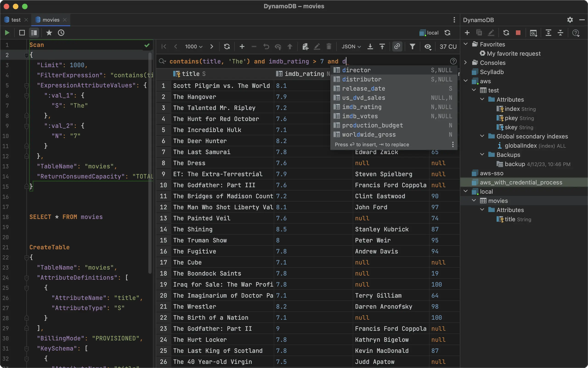Collapse the 'aws' connection node
The image size is (588, 368).
pos(466,81)
